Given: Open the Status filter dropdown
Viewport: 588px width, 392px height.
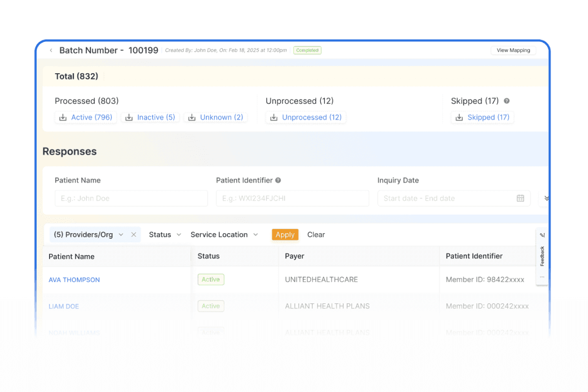Looking at the screenshot, I should click(165, 234).
